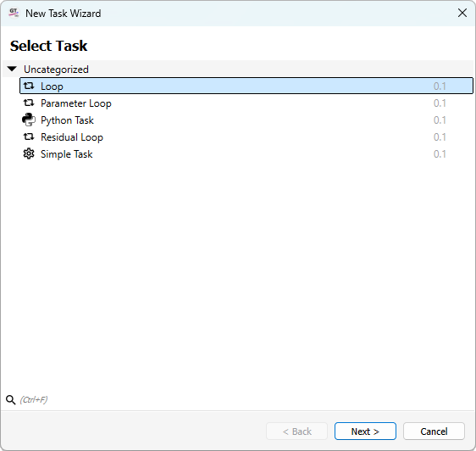
Task: Choose the Simple Task item
Action: pyautogui.click(x=246, y=154)
